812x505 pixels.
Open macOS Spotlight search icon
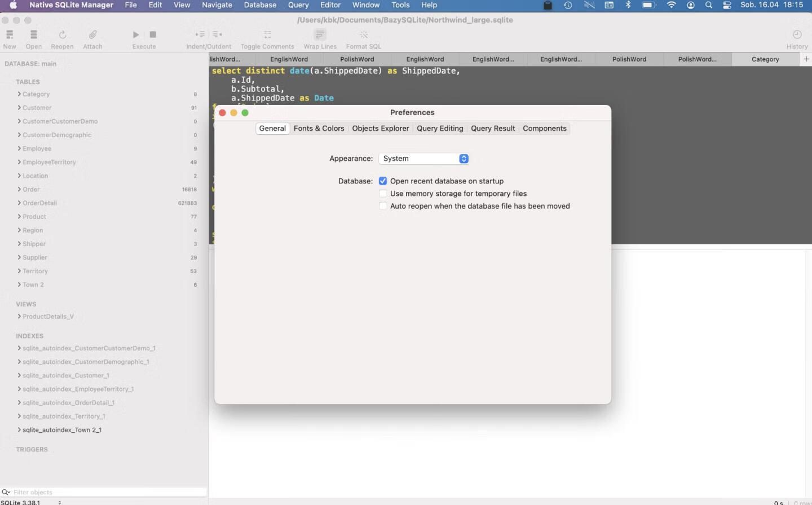point(709,5)
